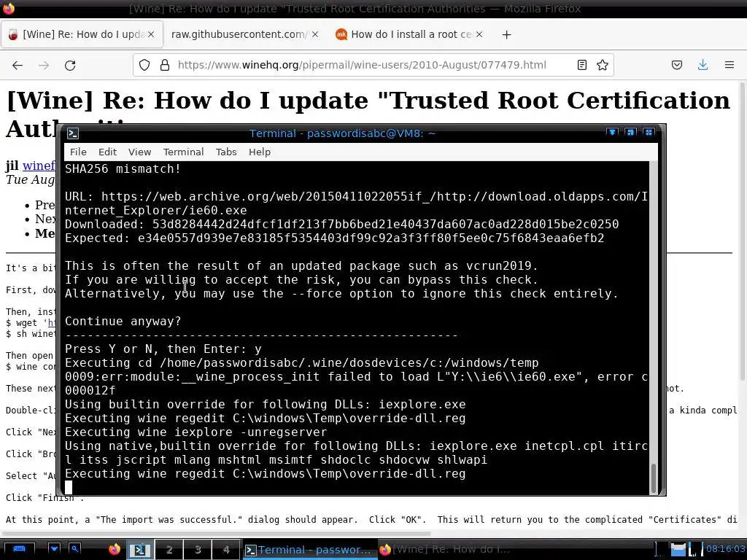Click the terminal launcher in the taskbar
The image size is (747, 560).
click(x=139, y=550)
